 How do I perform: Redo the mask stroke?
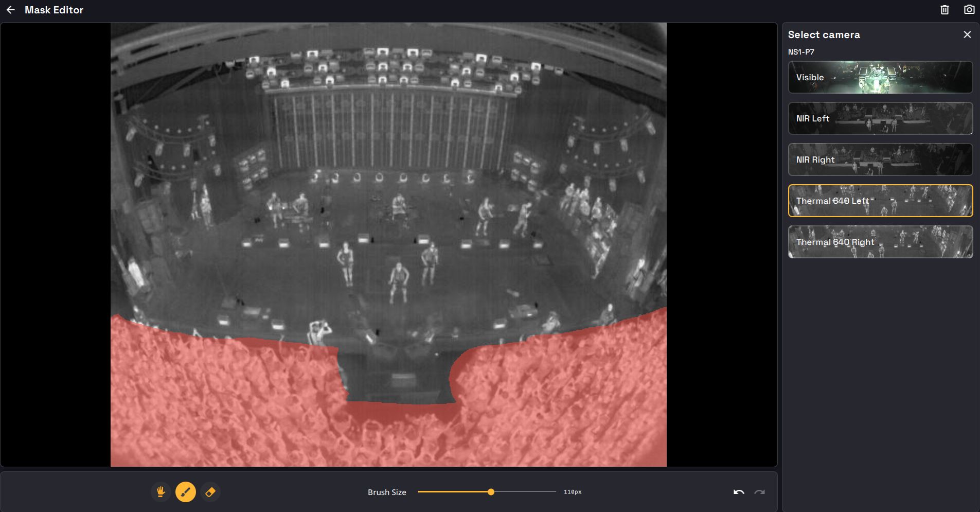coord(759,492)
